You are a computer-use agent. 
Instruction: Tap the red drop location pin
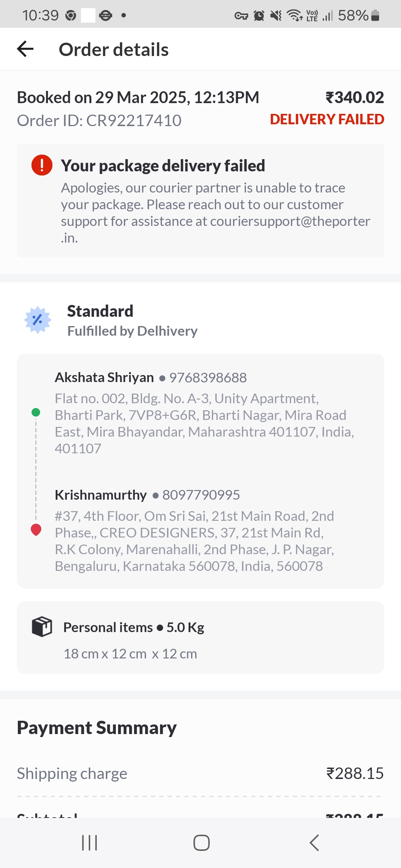[36, 529]
